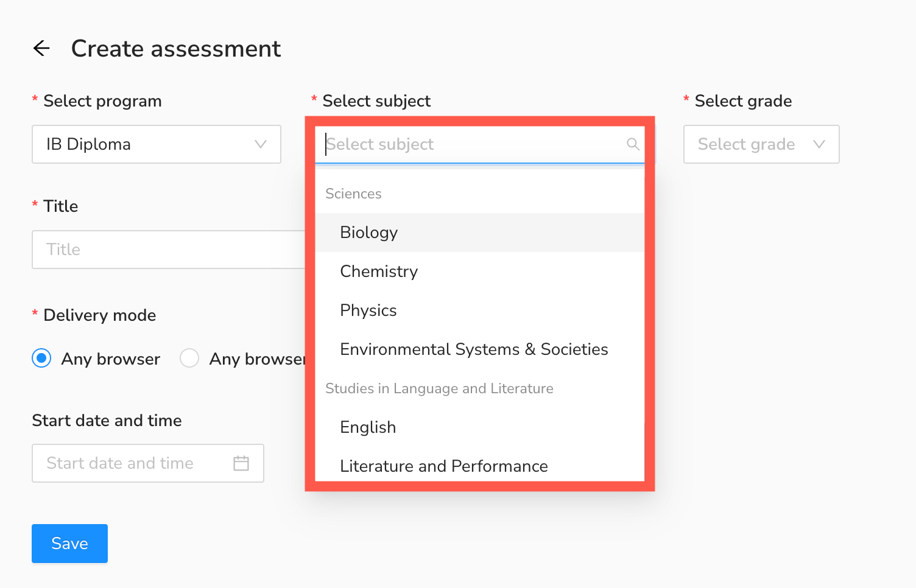Image resolution: width=916 pixels, height=588 pixels.
Task: Choose the unselected Any browser radio option
Action: [x=189, y=359]
